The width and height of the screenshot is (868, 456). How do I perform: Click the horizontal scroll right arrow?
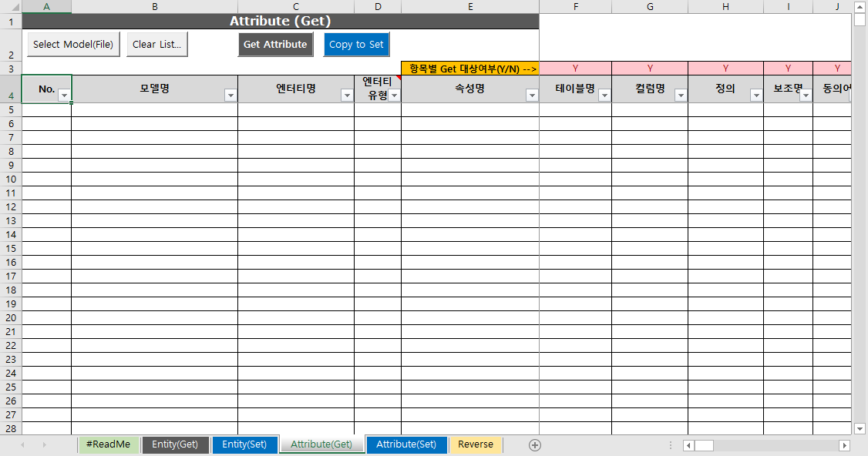point(845,445)
